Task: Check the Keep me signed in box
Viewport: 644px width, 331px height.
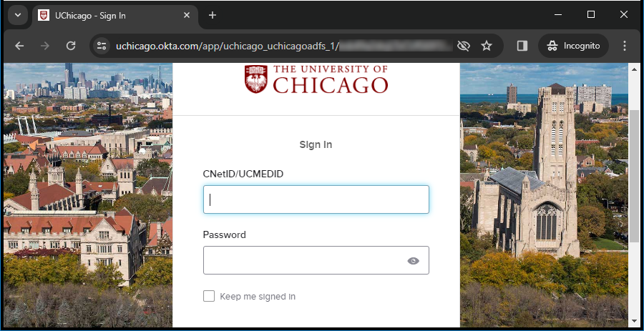Action: pyautogui.click(x=209, y=296)
